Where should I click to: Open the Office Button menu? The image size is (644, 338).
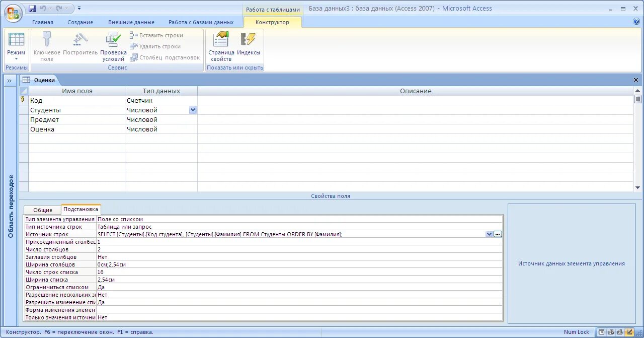[x=14, y=13]
